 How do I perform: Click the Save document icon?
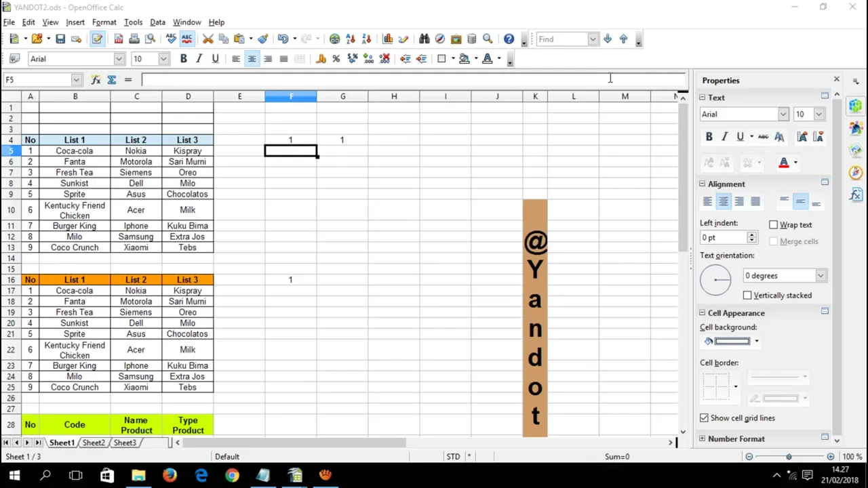pos(60,39)
